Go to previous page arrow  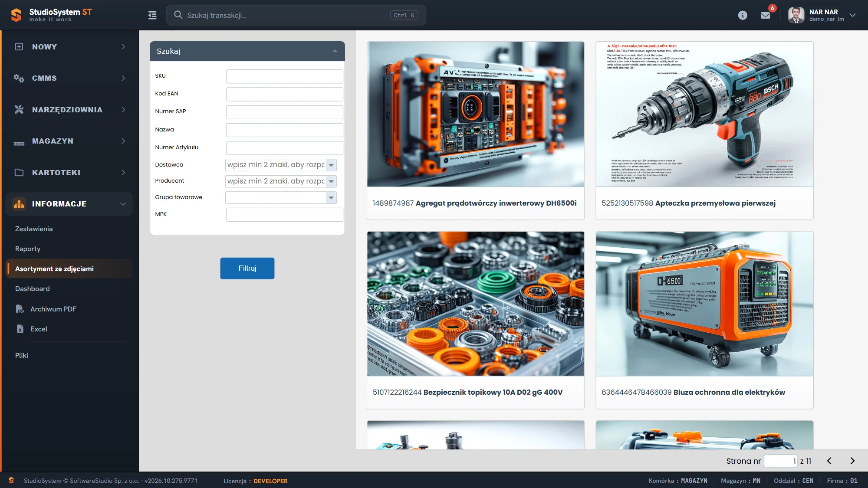(x=829, y=461)
